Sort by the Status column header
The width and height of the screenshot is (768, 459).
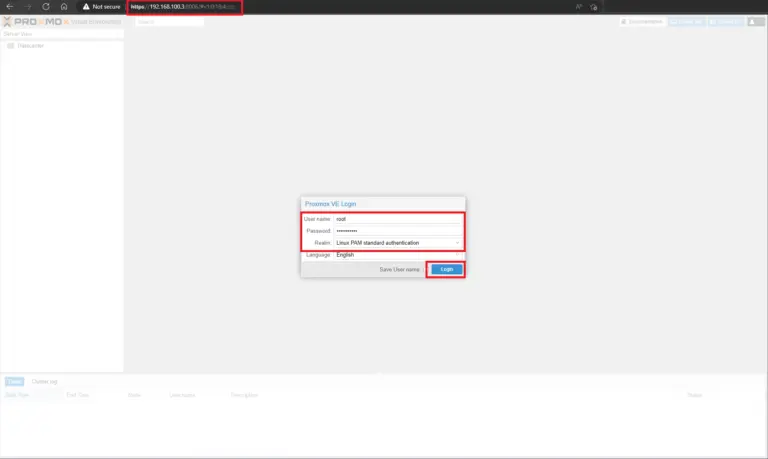coord(695,395)
